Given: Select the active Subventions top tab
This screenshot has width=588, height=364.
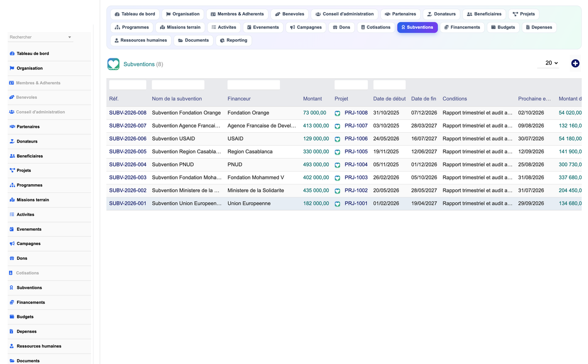Looking at the screenshot, I should coord(417,27).
